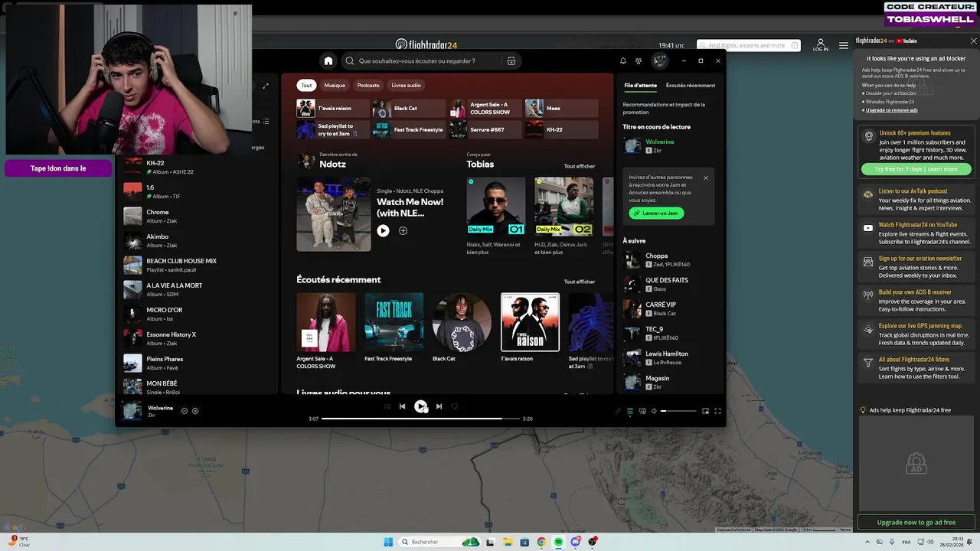Open Fast Track Freestyle recent cover
The image size is (980, 551).
coord(394,322)
